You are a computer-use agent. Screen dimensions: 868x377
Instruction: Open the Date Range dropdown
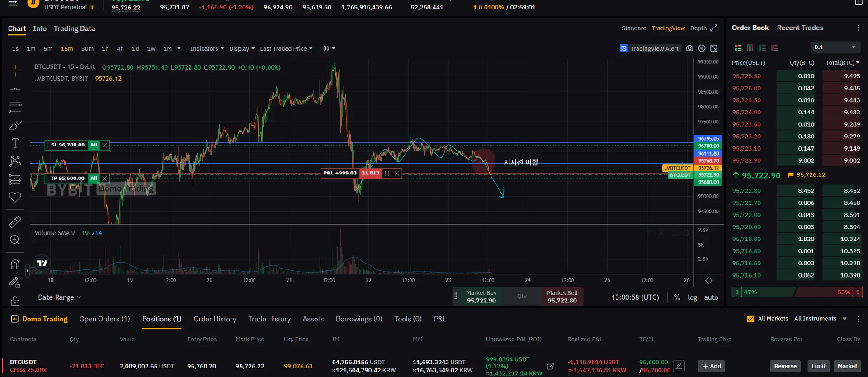click(60, 297)
